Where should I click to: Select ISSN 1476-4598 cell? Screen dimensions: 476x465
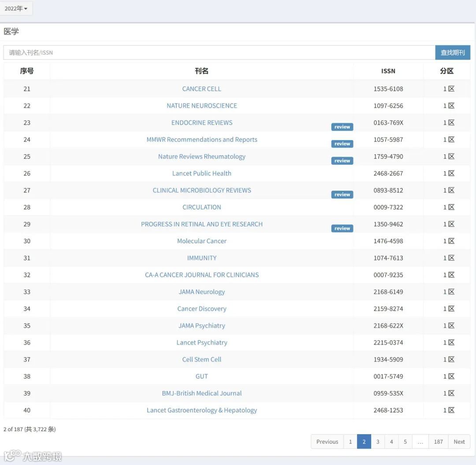(x=388, y=241)
